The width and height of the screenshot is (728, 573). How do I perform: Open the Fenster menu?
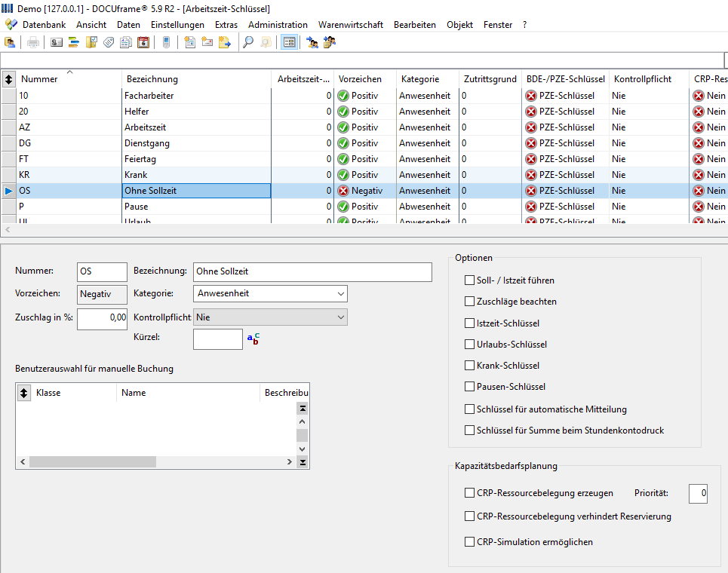pyautogui.click(x=498, y=25)
